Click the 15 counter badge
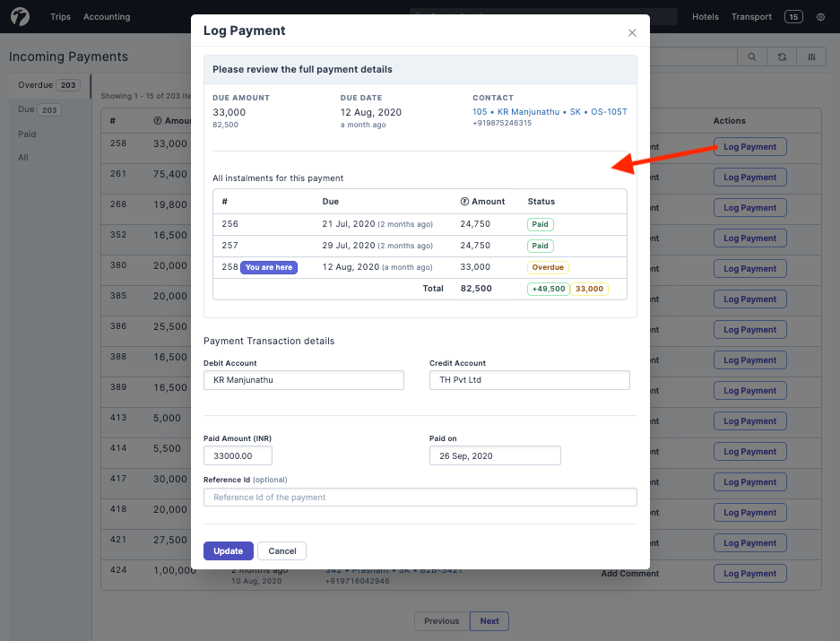Screen dimensions: 840x641 coord(795,16)
